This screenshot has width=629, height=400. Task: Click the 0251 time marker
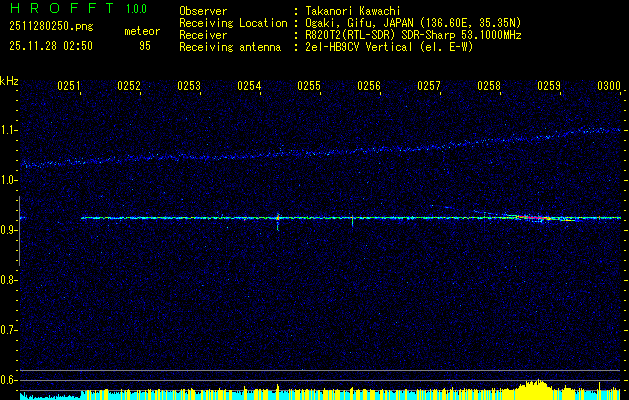69,87
